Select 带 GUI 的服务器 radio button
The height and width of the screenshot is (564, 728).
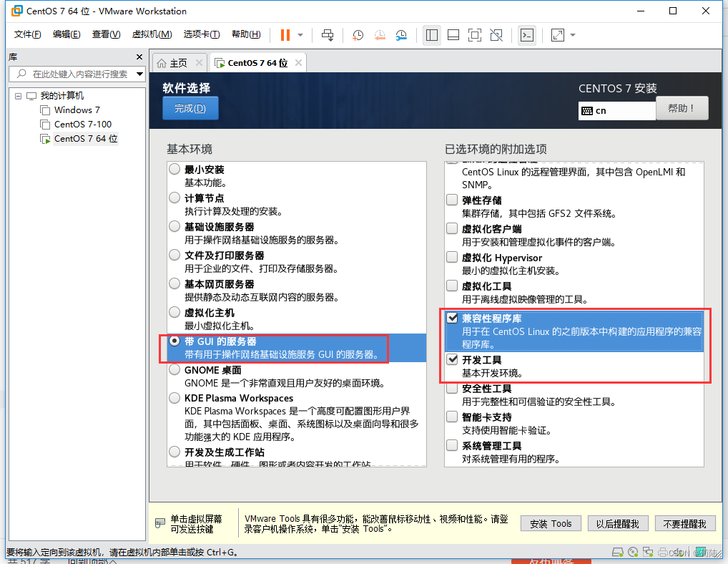point(174,341)
